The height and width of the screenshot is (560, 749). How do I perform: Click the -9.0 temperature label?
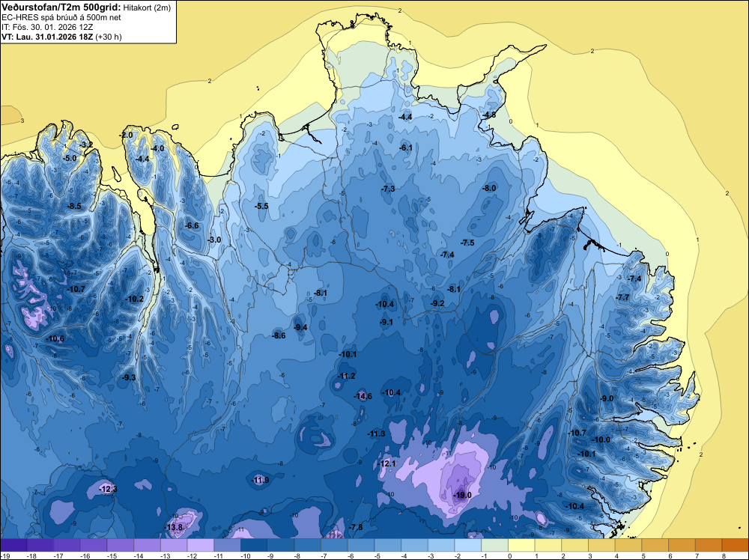[607, 398]
